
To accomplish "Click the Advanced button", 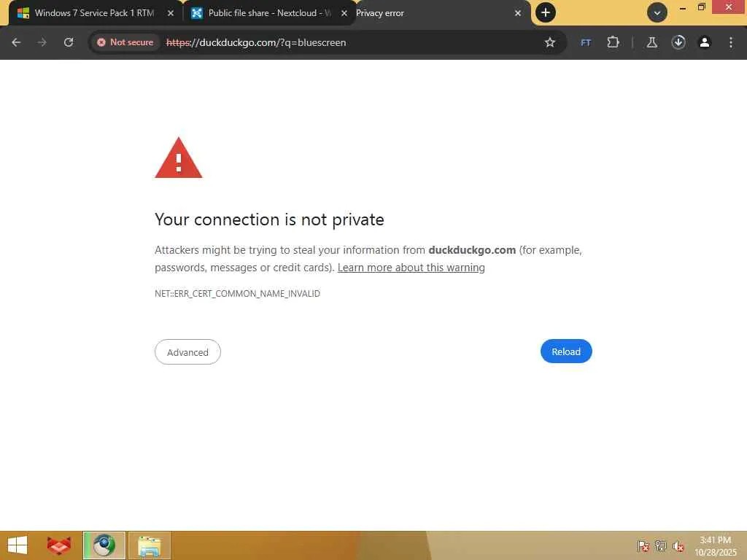I will point(187,352).
